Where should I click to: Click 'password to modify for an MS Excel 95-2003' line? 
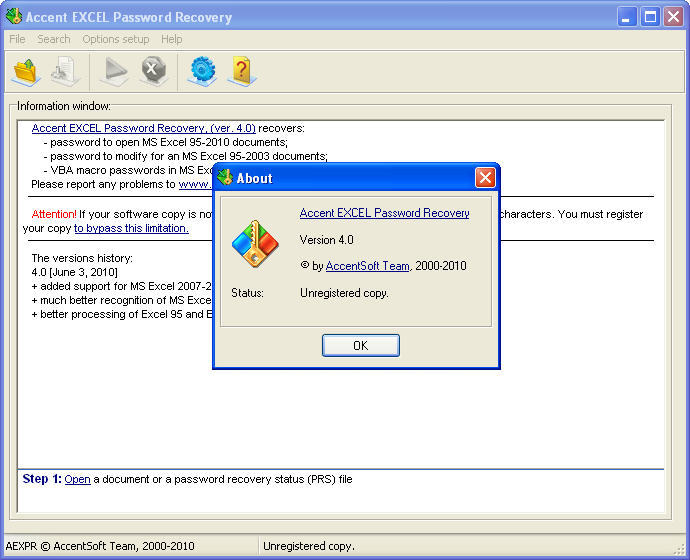tap(185, 156)
